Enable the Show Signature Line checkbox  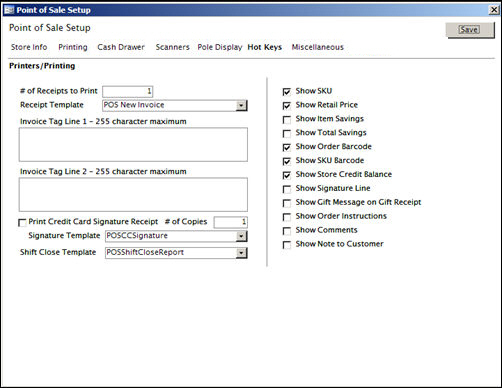coord(287,189)
